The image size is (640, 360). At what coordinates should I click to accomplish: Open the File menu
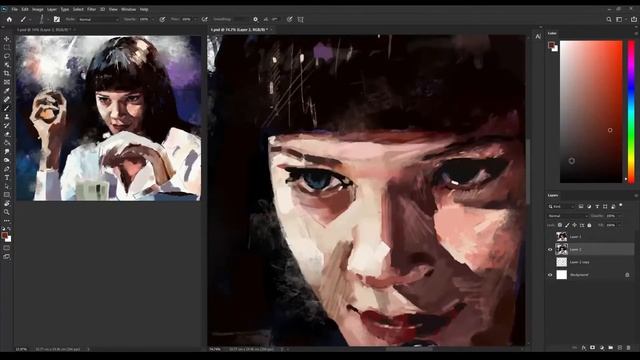coord(15,9)
